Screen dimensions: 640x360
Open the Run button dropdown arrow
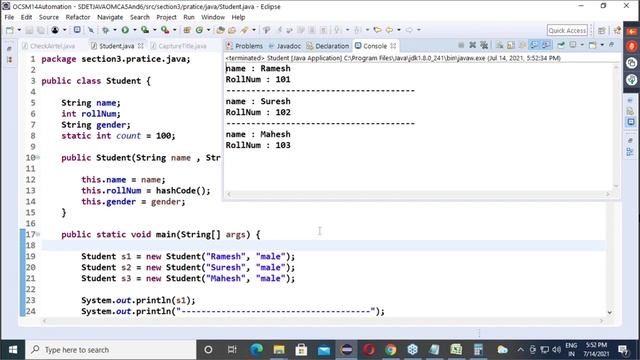coord(134,30)
